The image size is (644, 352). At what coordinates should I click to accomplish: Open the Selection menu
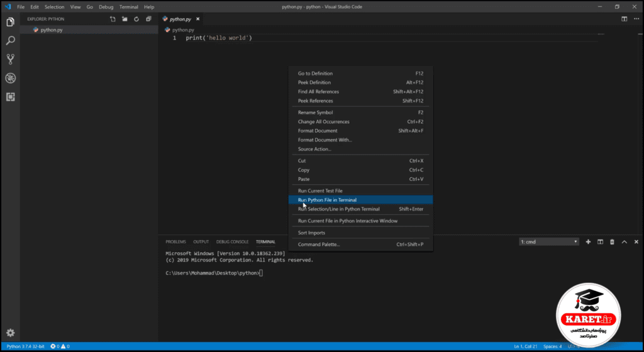click(54, 7)
